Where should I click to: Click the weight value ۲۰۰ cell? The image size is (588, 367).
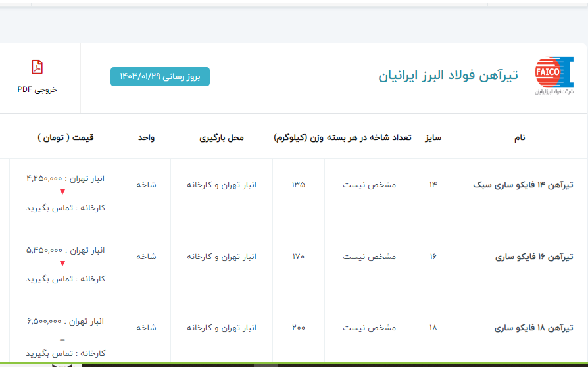click(x=298, y=328)
